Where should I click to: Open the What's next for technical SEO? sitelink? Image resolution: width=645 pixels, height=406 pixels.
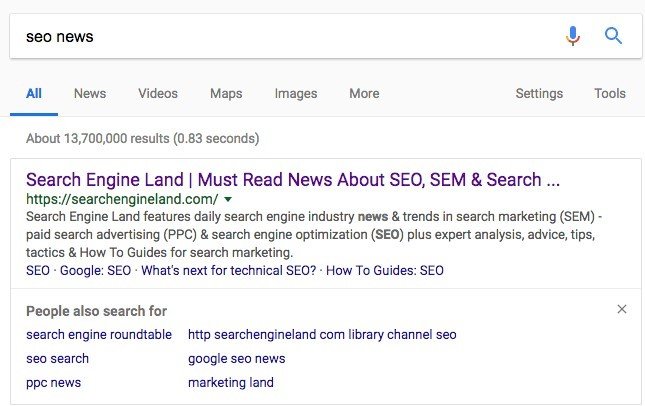(x=229, y=271)
